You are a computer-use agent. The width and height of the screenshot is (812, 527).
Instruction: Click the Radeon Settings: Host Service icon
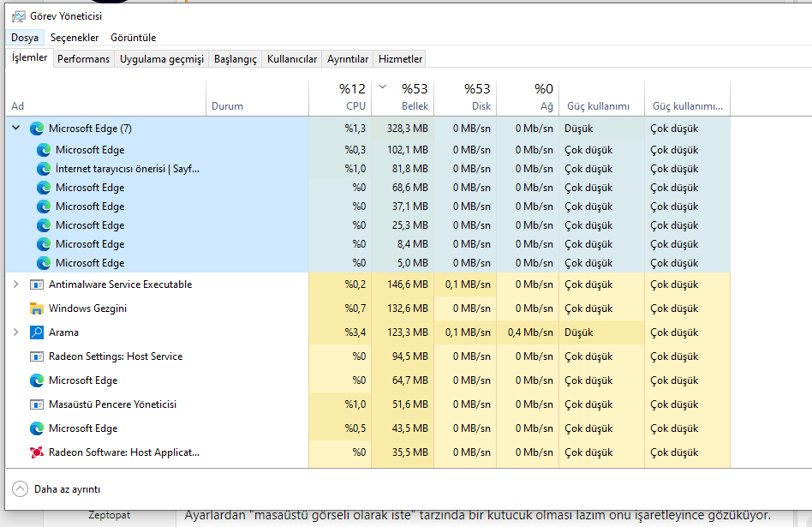[37, 356]
